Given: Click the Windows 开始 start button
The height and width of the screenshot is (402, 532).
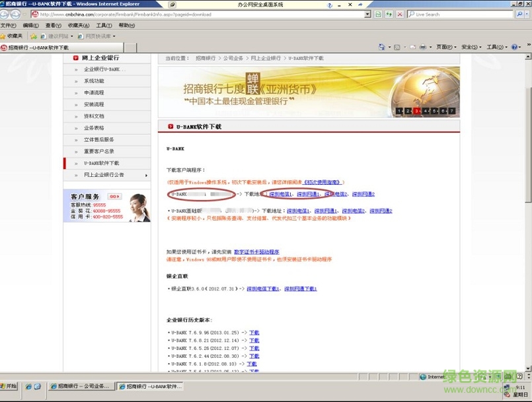Looking at the screenshot, I should pos(9,386).
